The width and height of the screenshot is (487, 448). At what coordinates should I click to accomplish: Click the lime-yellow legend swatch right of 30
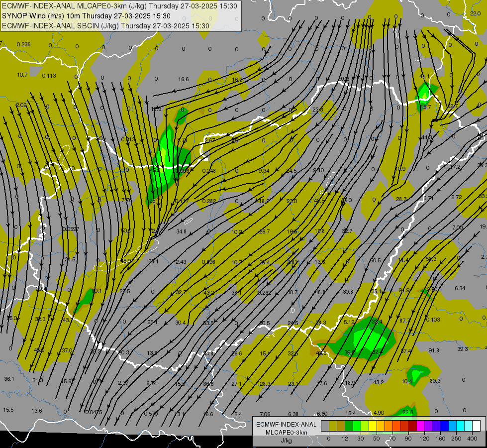coord(365,426)
